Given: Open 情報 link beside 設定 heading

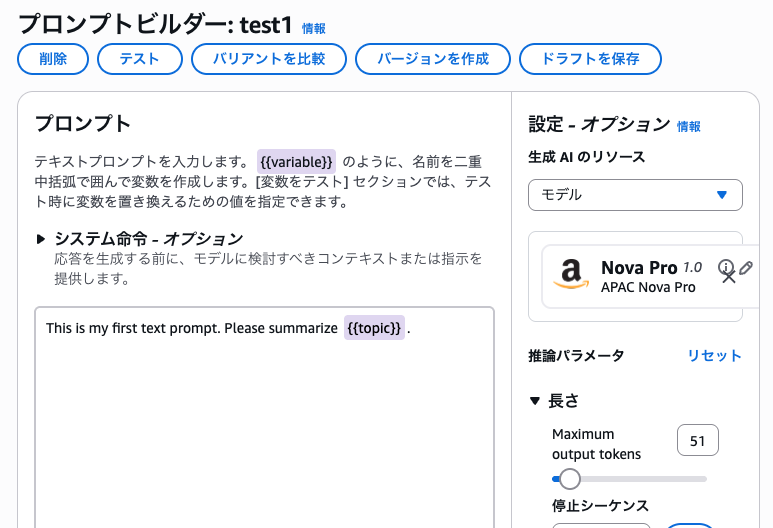Looking at the screenshot, I should 689,126.
